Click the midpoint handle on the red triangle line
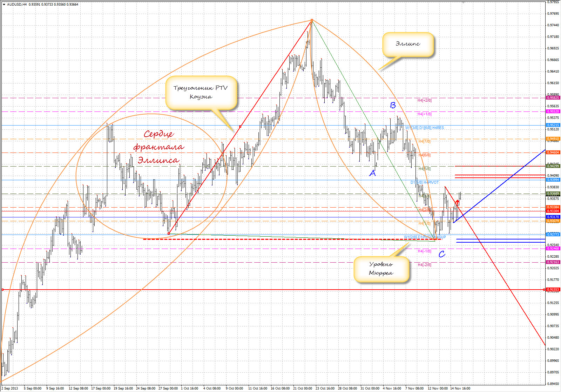This screenshot has height=392, width=561. point(240,126)
